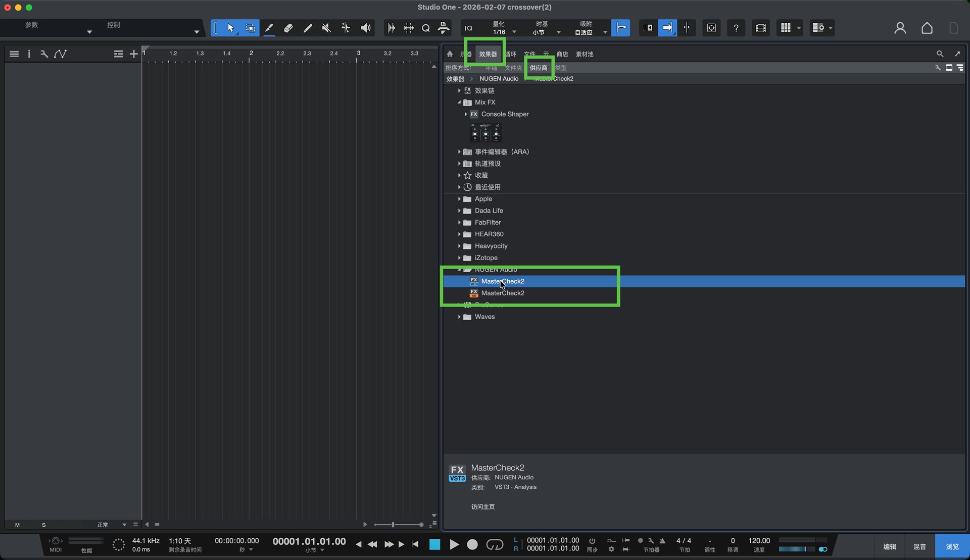Viewport: 970px width, 560px height.
Task: Click the 访问主页 link
Action: (482, 506)
